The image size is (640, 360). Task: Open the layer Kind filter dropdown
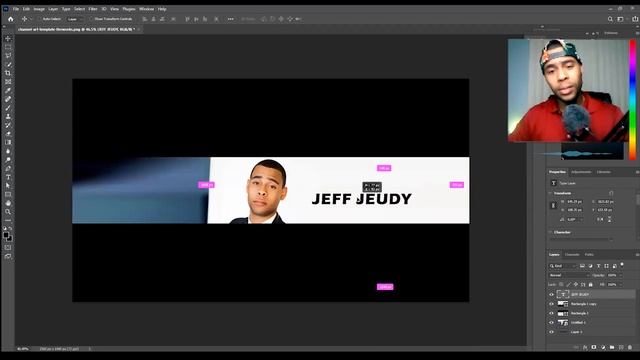pos(562,266)
